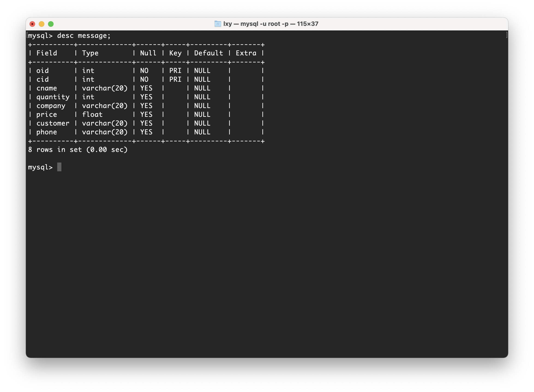This screenshot has width=534, height=392.
Task: Click the home folder icon in title bar
Action: 218,24
